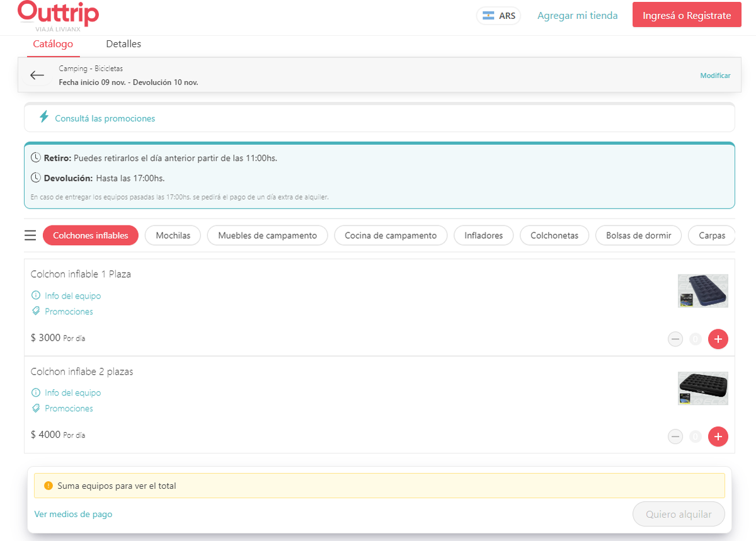Image resolution: width=756 pixels, height=541 pixels.
Task: Decrease Colchon inflable 1 Plaza quantity
Action: pyautogui.click(x=675, y=339)
